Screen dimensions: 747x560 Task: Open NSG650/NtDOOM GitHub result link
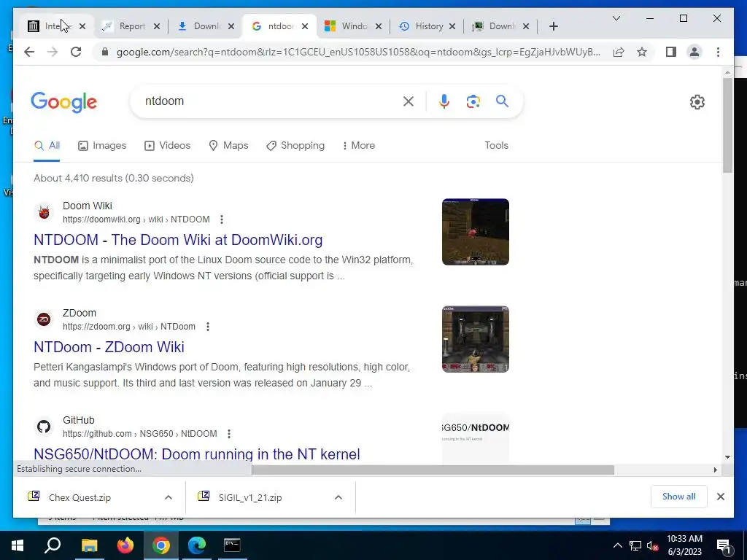pyautogui.click(x=197, y=454)
